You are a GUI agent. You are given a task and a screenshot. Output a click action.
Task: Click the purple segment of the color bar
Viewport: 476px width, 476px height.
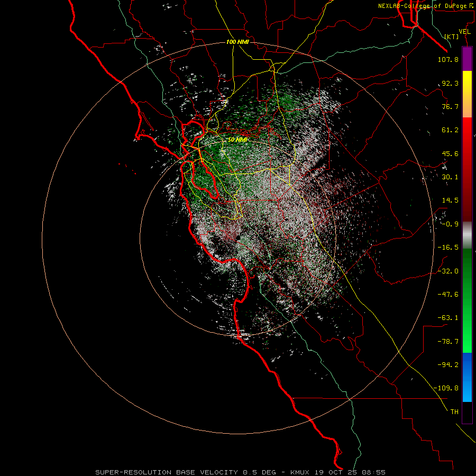pos(467,59)
